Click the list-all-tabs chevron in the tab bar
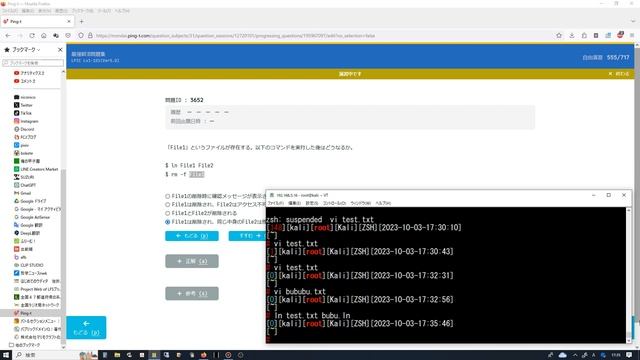 click(633, 21)
